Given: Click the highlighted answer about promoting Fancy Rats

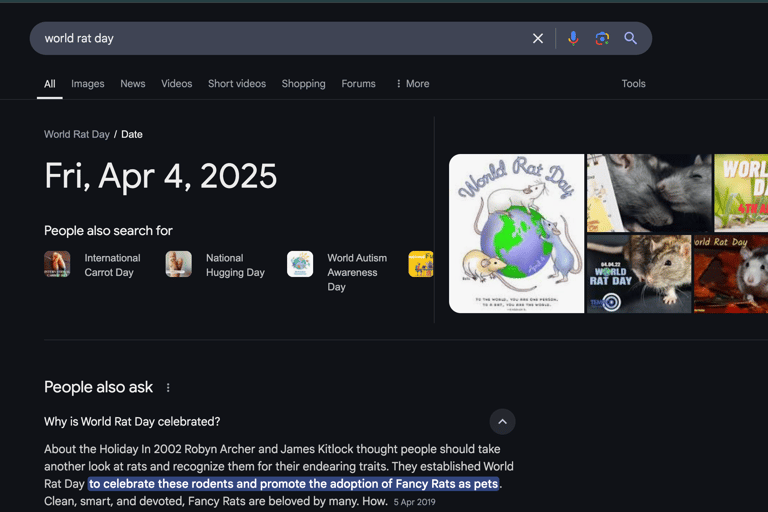Looking at the screenshot, I should tap(294, 484).
